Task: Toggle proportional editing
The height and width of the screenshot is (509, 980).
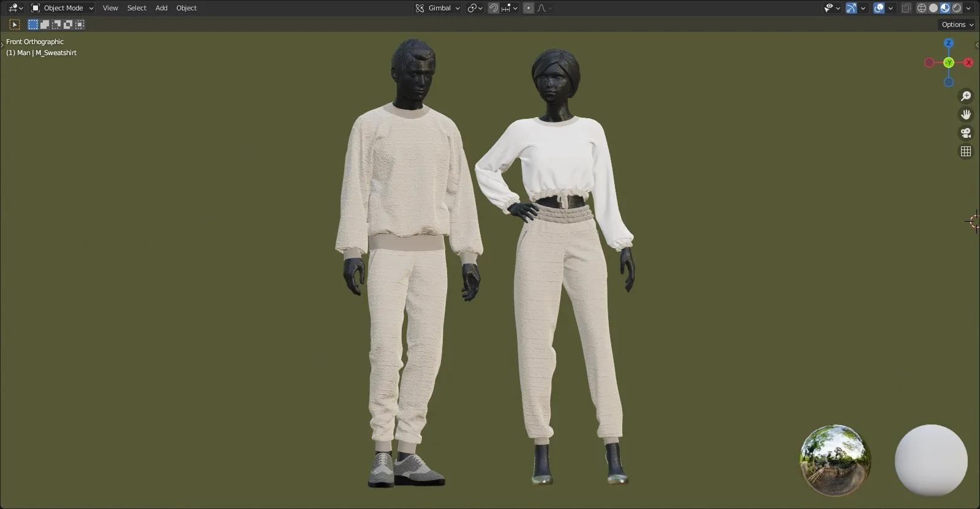Action: 529,8
